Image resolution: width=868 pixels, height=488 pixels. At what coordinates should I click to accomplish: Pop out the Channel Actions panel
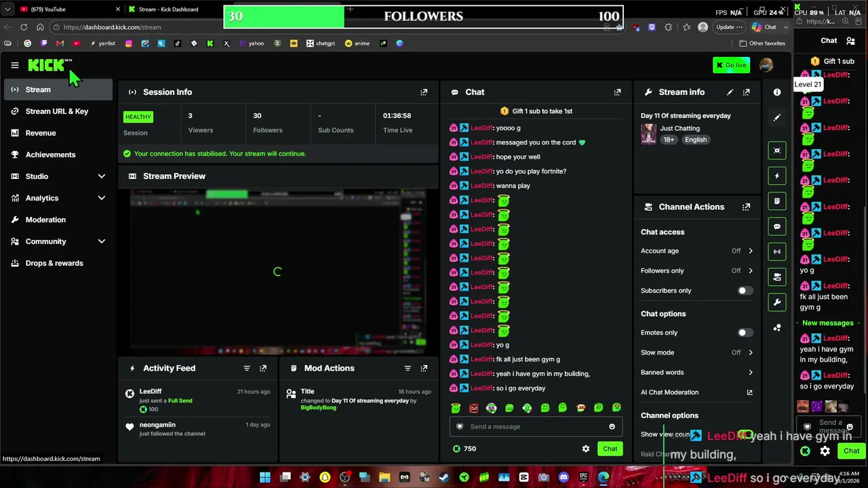tap(746, 207)
